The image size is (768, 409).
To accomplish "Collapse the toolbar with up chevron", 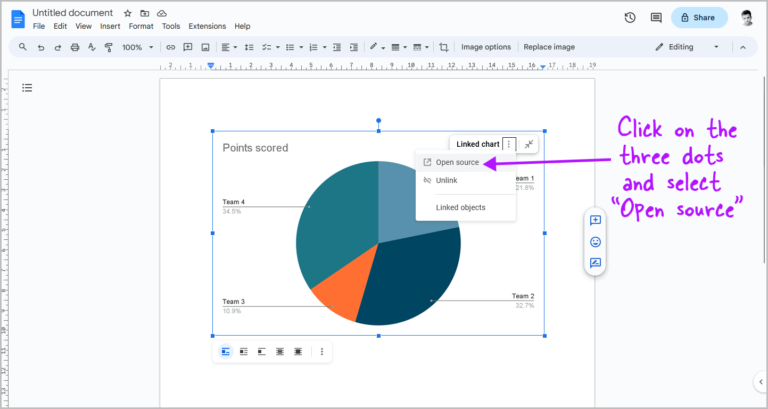I will 743,48.
